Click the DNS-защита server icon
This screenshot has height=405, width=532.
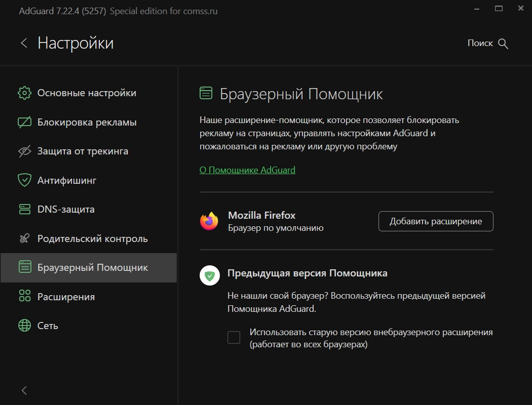[24, 209]
